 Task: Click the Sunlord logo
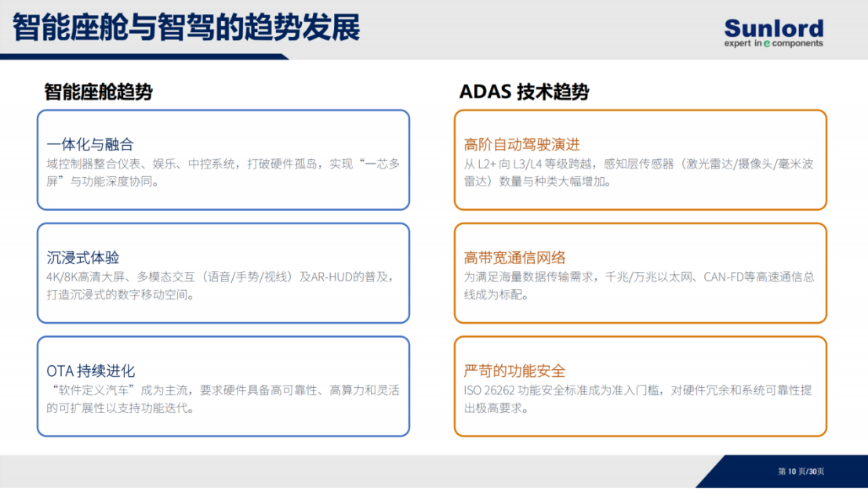point(773,33)
